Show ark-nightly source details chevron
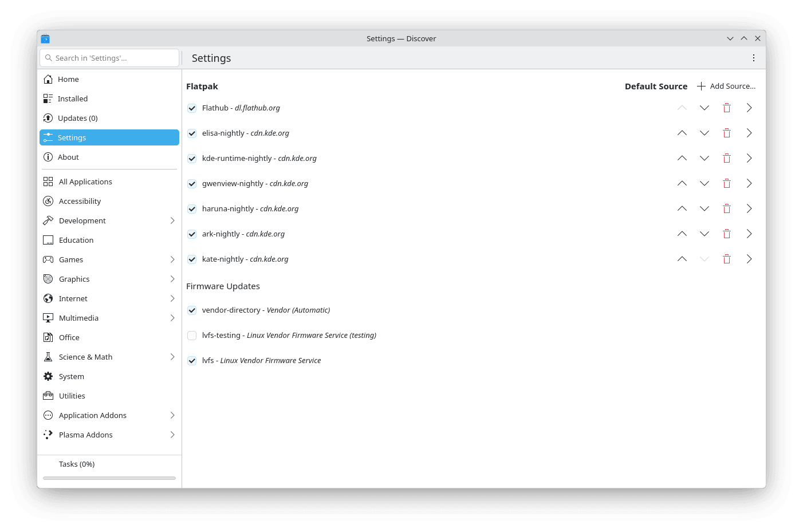The width and height of the screenshot is (803, 532). pos(749,234)
